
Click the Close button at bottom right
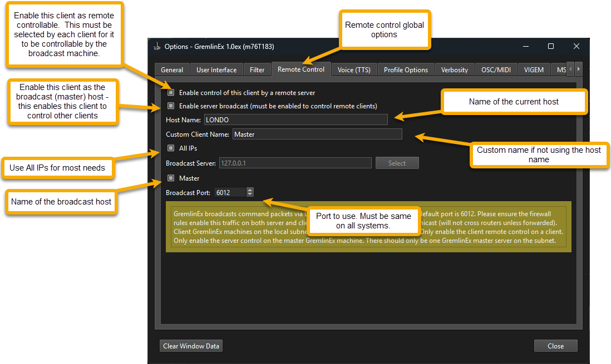point(555,346)
